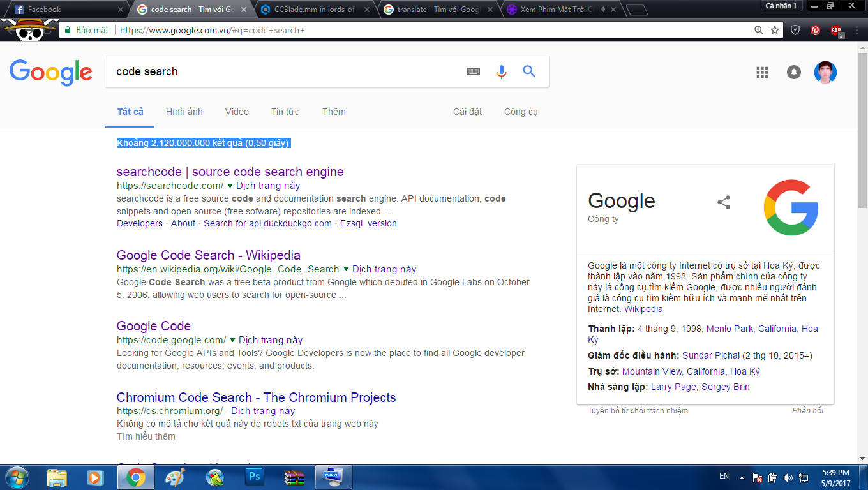
Task: Mute the tab playing Xem Phim audio
Action: click(x=604, y=10)
